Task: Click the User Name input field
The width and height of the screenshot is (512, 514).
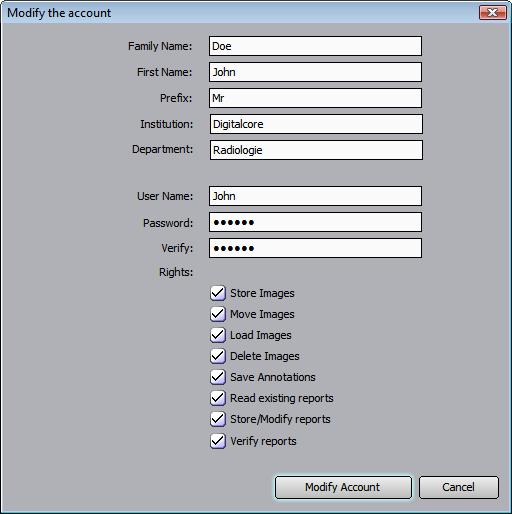Action: pyautogui.click(x=315, y=196)
